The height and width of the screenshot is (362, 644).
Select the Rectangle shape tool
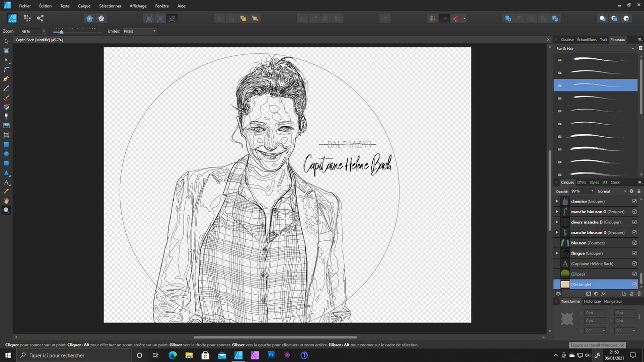(x=7, y=145)
